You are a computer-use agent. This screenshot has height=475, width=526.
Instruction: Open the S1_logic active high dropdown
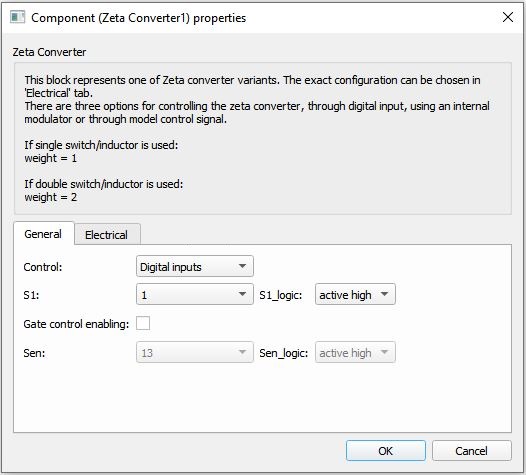[355, 295]
